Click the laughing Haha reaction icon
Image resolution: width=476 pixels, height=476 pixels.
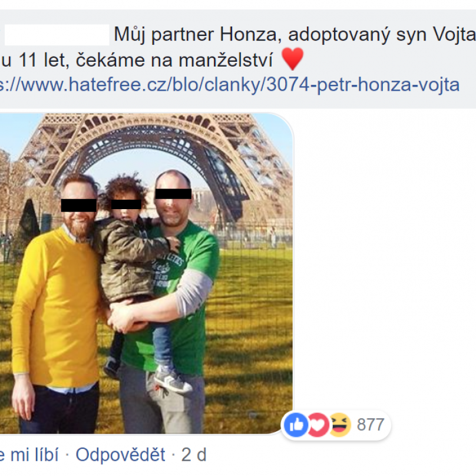click(x=341, y=425)
